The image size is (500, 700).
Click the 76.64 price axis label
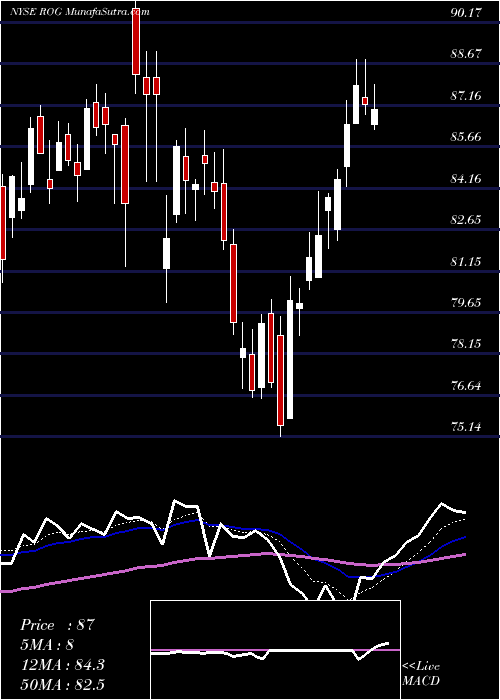tap(466, 385)
